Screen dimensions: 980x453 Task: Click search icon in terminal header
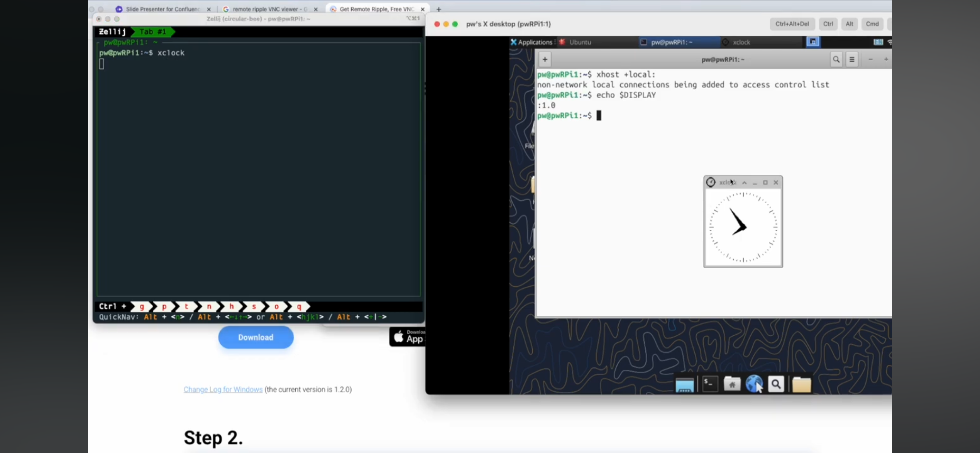click(836, 60)
